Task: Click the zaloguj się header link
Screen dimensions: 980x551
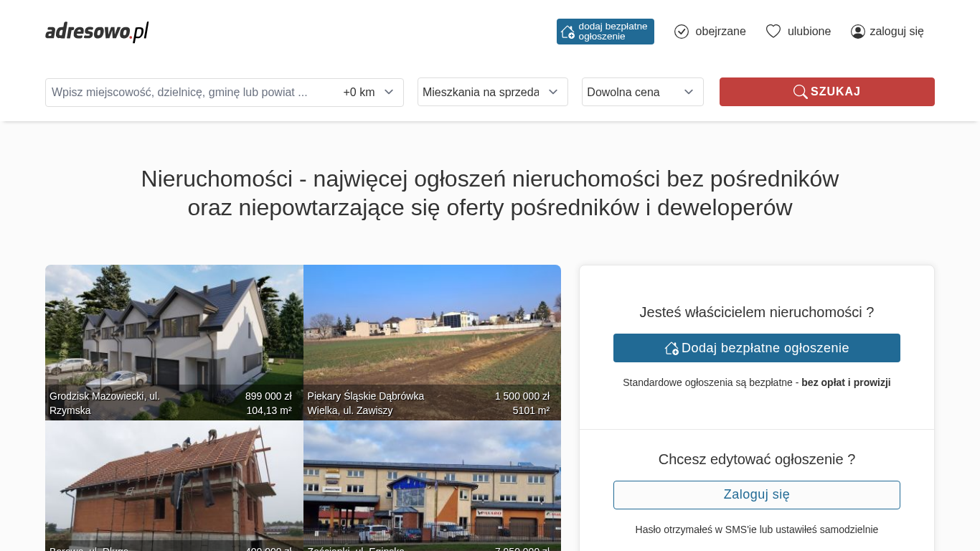Action: click(896, 32)
